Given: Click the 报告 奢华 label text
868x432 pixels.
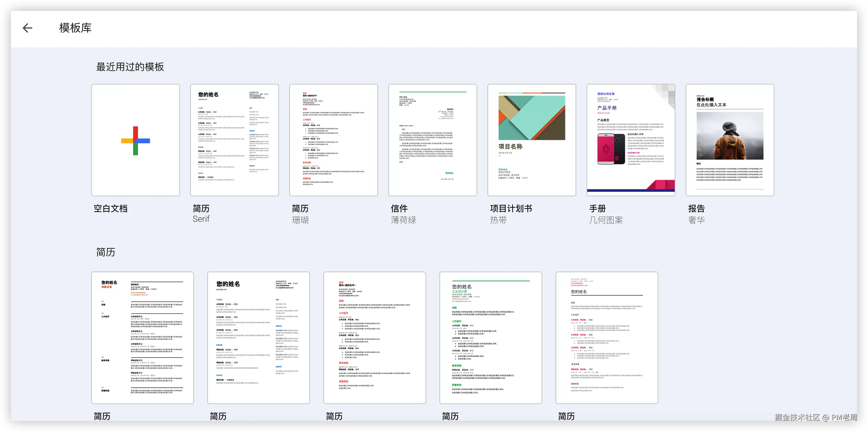Looking at the screenshot, I should [696, 214].
